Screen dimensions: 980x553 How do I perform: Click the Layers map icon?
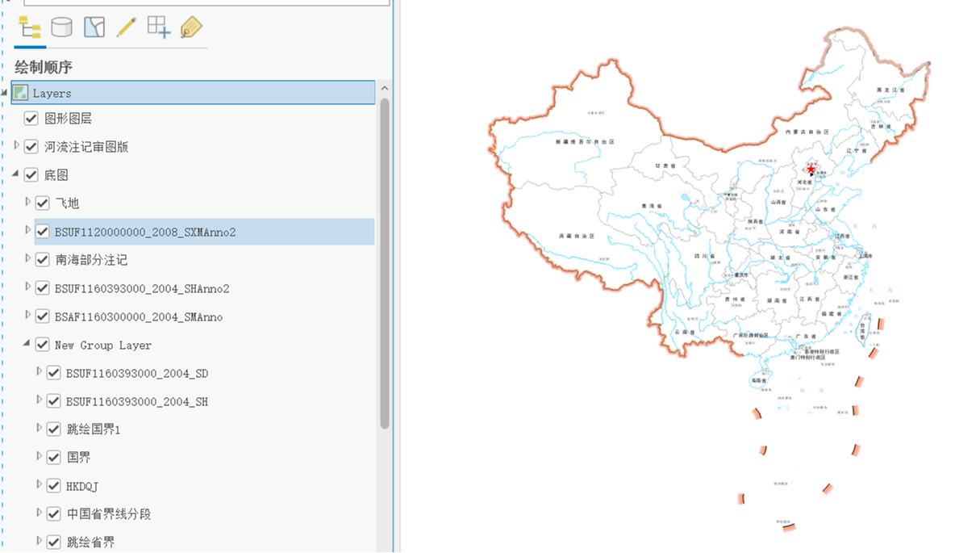tap(20, 93)
